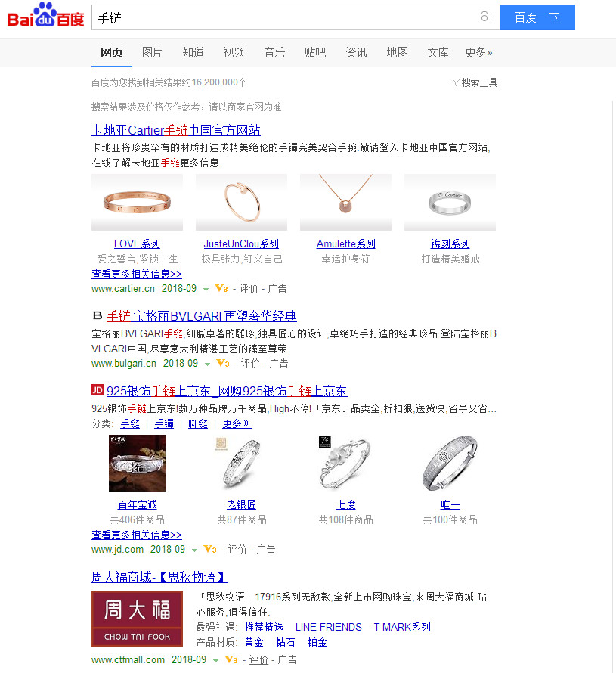Switch to the 图片 tab
Image resolution: width=616 pixels, height=673 pixels.
point(152,53)
